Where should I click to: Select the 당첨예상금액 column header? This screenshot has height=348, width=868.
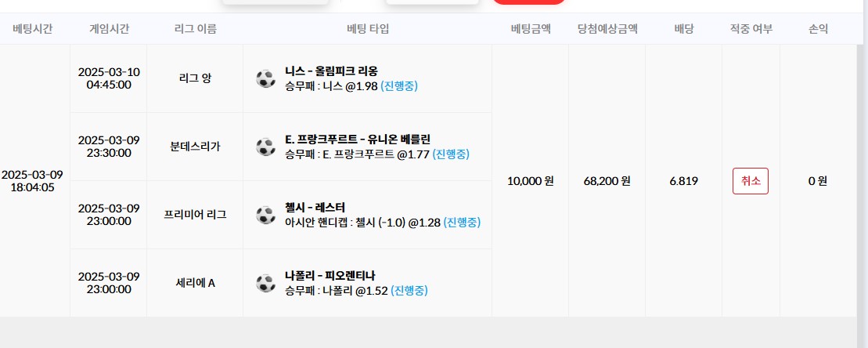click(x=607, y=29)
